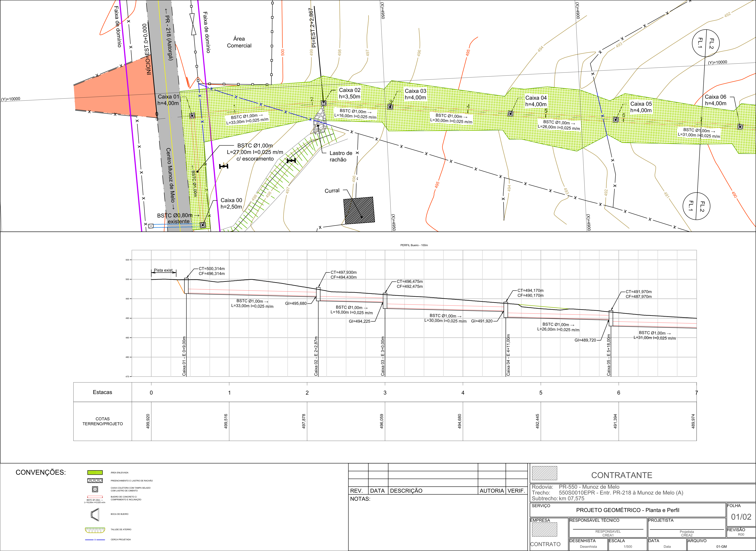Click the Talude de Aterro legend symbol
This screenshot has height=551, width=756.
coord(95,530)
